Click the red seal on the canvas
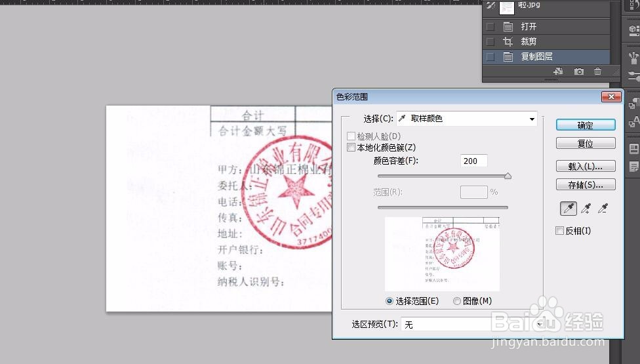Screen dimensions: 640x364 coord(288,192)
